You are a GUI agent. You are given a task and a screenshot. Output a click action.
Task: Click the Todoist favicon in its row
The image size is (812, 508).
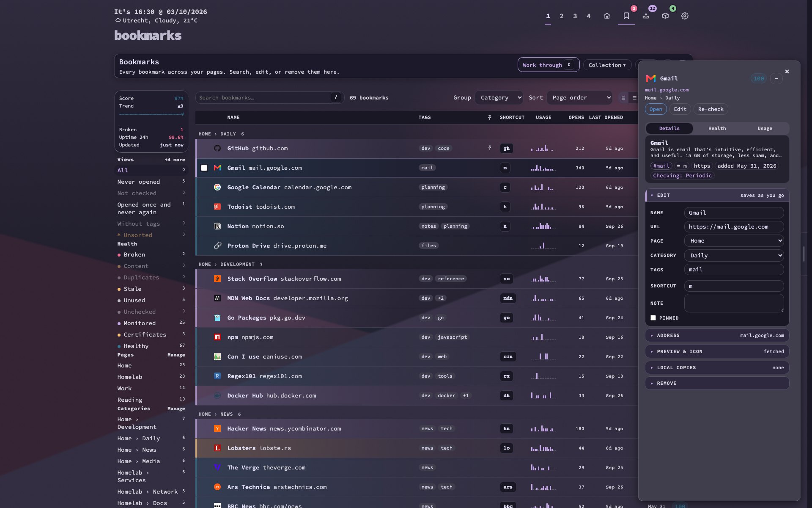pyautogui.click(x=217, y=207)
